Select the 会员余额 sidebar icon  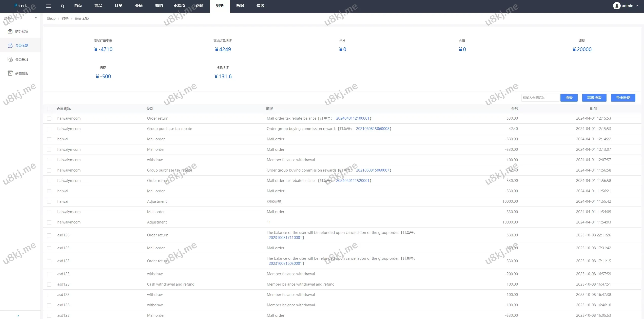pos(10,45)
